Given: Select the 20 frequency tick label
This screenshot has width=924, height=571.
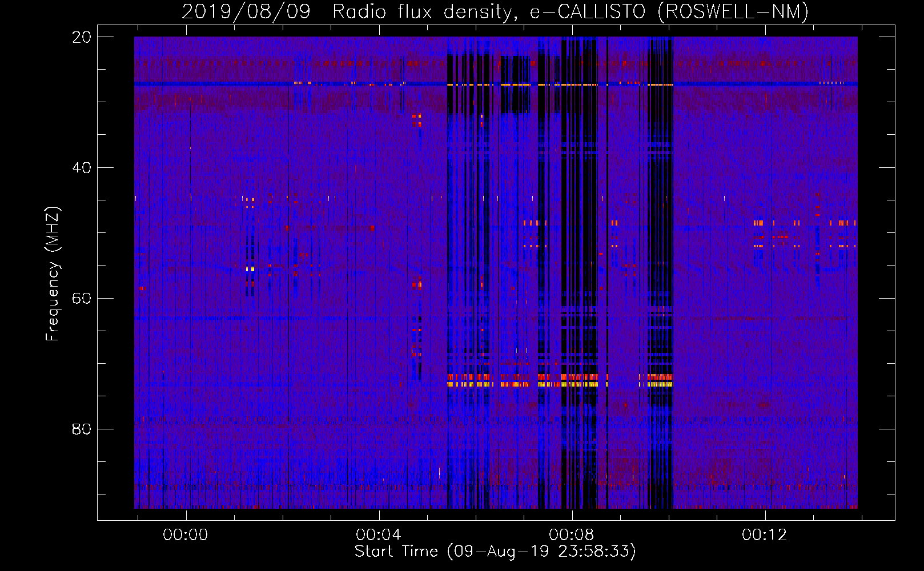Looking at the screenshot, I should [82, 37].
